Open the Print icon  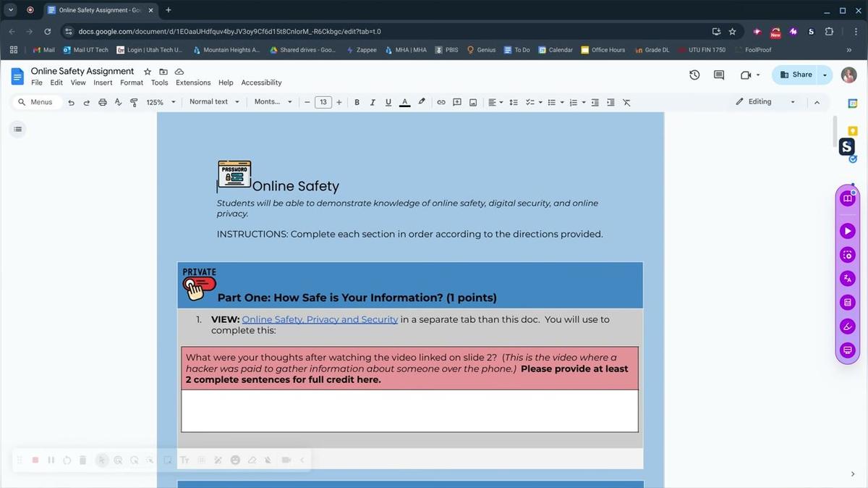(102, 102)
